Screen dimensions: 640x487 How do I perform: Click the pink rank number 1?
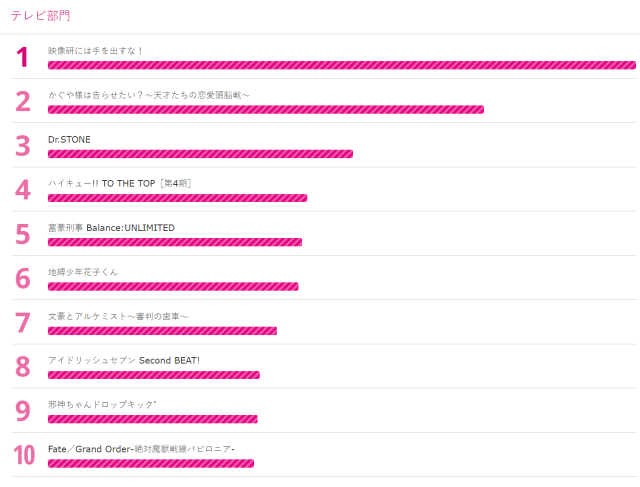tap(22, 58)
